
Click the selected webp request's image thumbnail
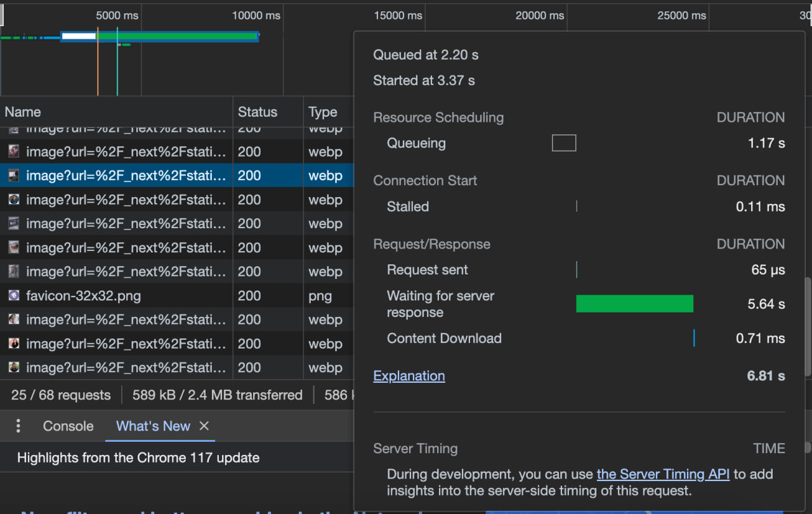coord(14,176)
